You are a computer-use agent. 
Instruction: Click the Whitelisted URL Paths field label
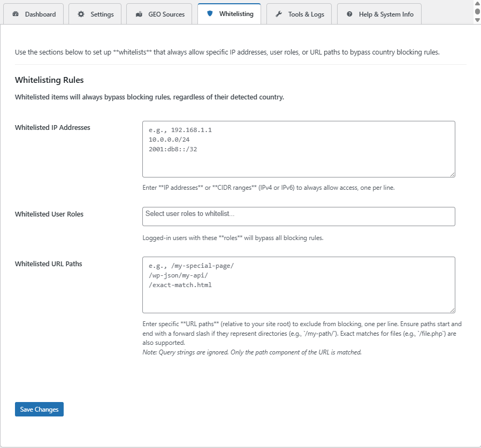[x=48, y=264]
